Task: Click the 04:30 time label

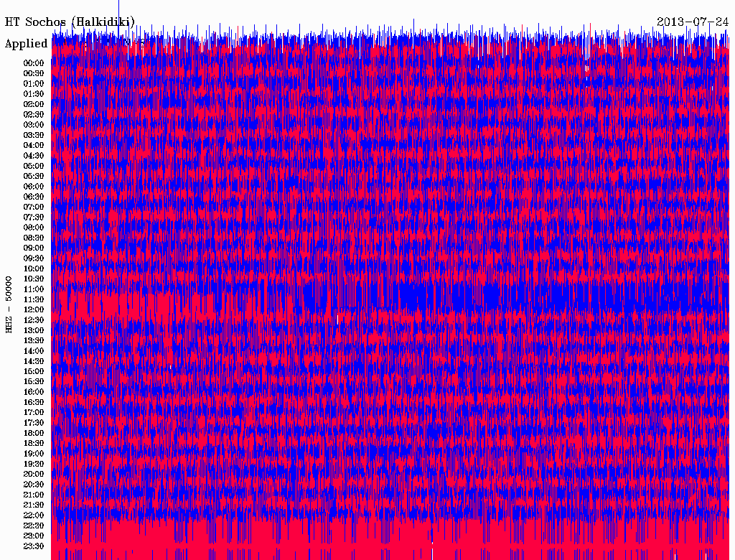Action: click(34, 155)
